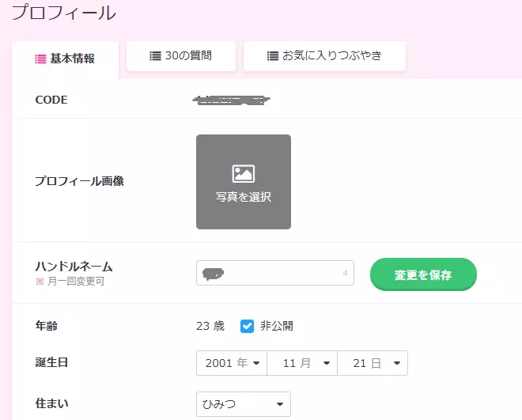Click the 非公開 label next to age

(276, 326)
